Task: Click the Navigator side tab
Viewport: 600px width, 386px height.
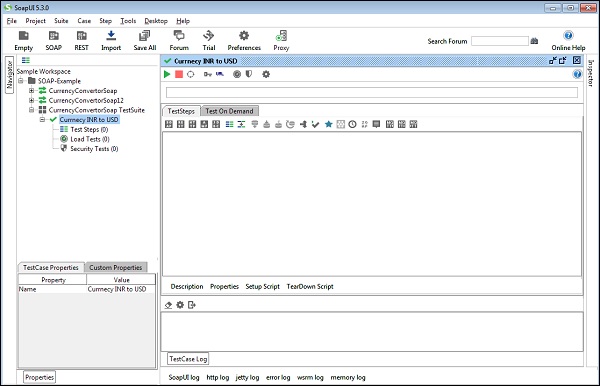Action: coord(9,75)
